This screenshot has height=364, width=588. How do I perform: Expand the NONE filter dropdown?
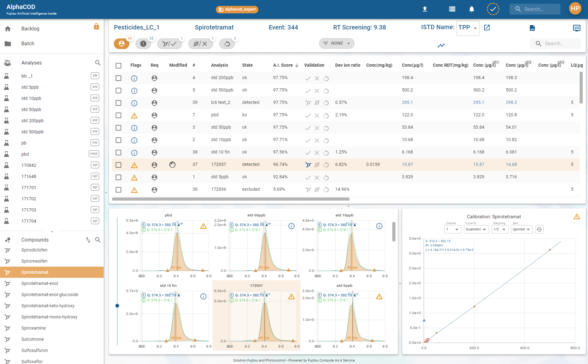tap(336, 43)
